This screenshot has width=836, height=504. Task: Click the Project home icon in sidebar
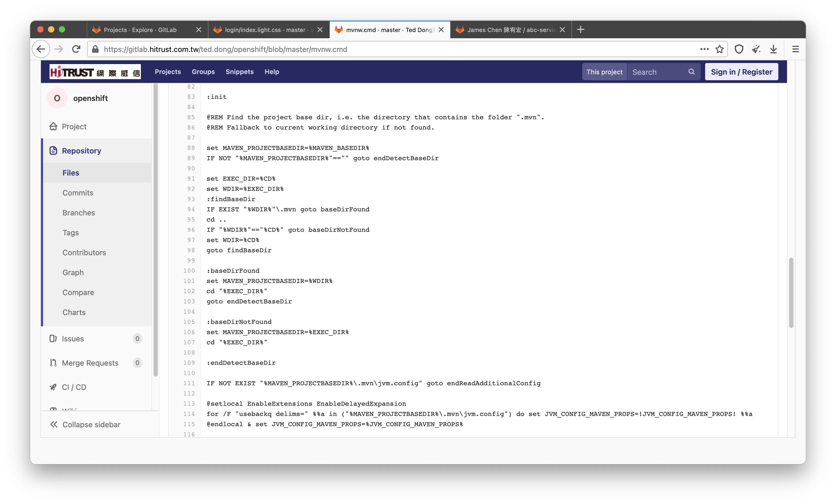[x=53, y=127]
